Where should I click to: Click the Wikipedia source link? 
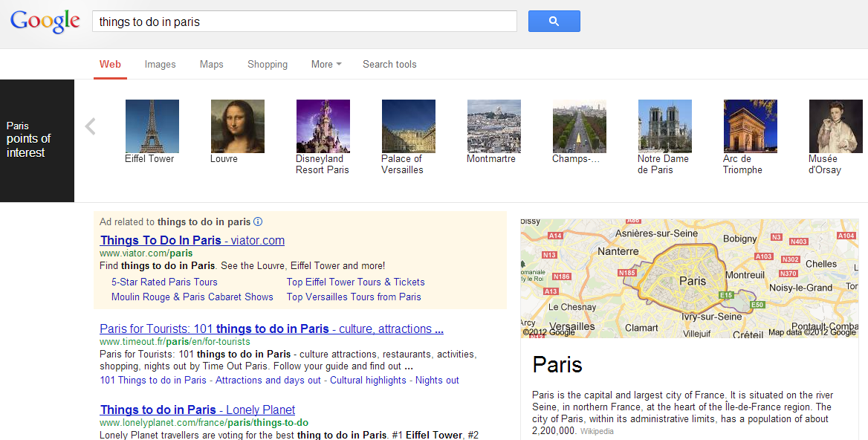[597, 431]
